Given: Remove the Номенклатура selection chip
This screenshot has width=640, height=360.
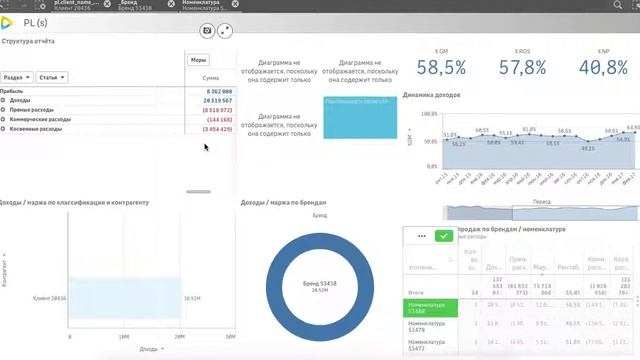Looking at the screenshot, I should click(x=235, y=4).
